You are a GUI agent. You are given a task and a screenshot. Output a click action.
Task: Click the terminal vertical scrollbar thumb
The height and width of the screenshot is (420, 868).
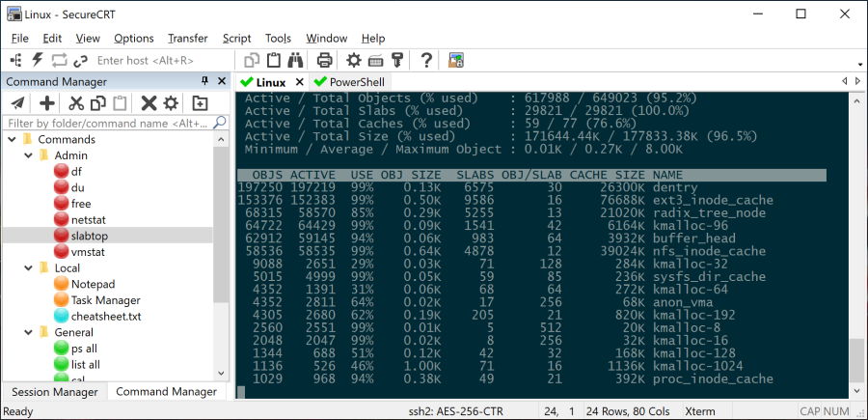tap(856, 361)
